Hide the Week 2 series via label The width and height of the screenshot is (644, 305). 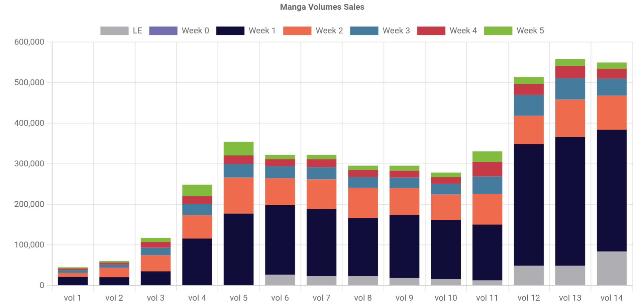tap(329, 31)
